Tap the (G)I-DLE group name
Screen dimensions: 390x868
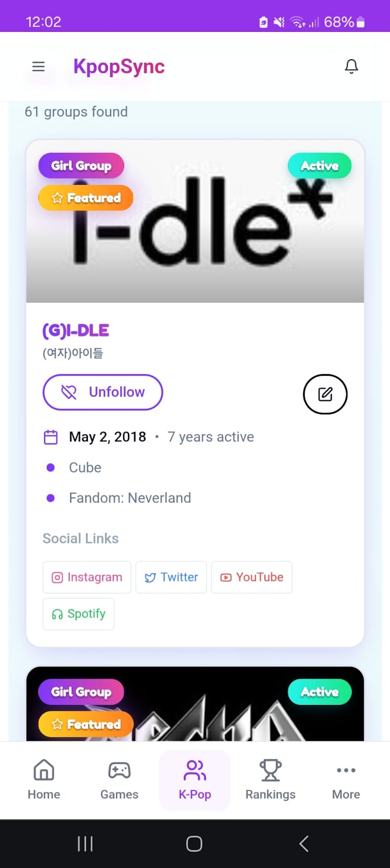(76, 330)
